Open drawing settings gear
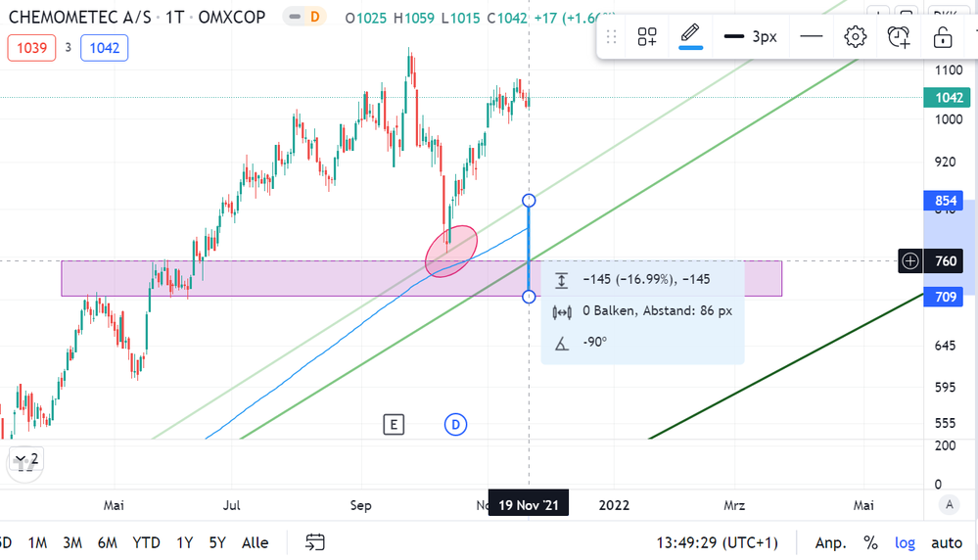The image size is (978, 560). [x=855, y=37]
